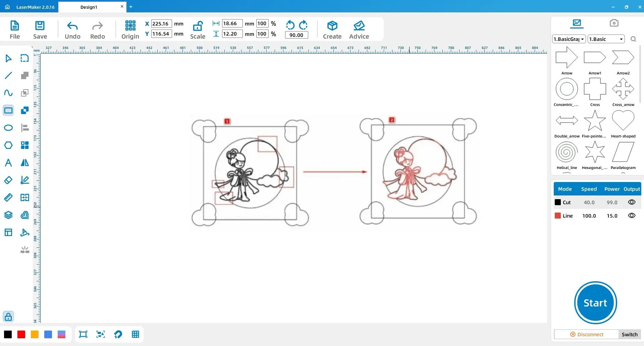Viewport: 644px width, 346px height.
Task: Click the Disconnect button
Action: point(587,334)
